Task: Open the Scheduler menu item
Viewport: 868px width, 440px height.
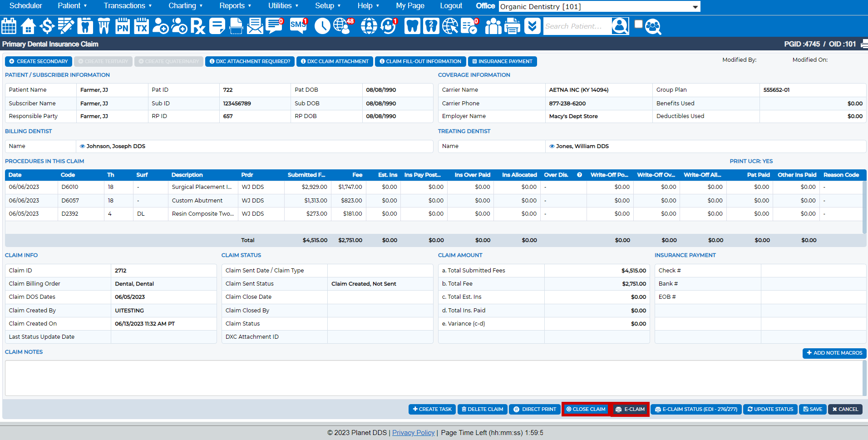Action: point(25,5)
